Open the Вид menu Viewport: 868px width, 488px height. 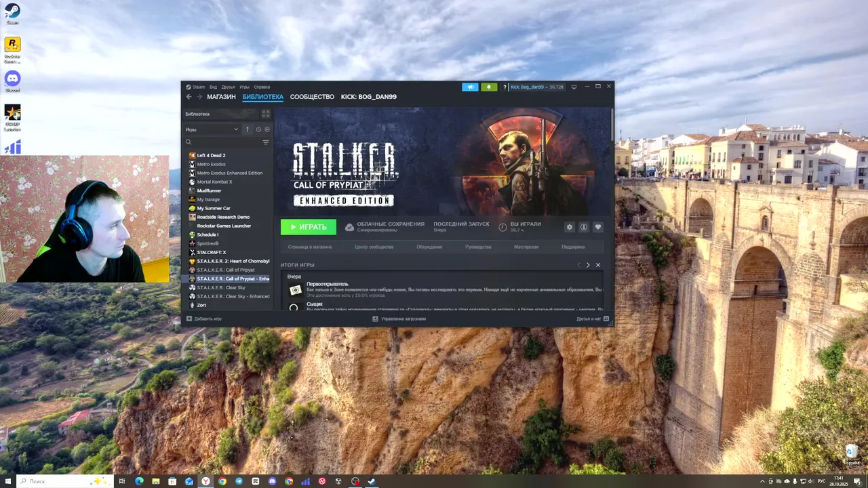tap(213, 87)
